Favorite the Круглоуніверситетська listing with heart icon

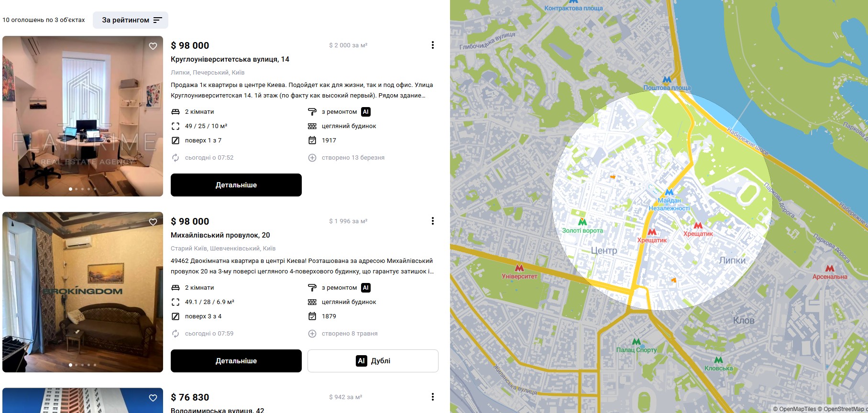click(x=153, y=46)
